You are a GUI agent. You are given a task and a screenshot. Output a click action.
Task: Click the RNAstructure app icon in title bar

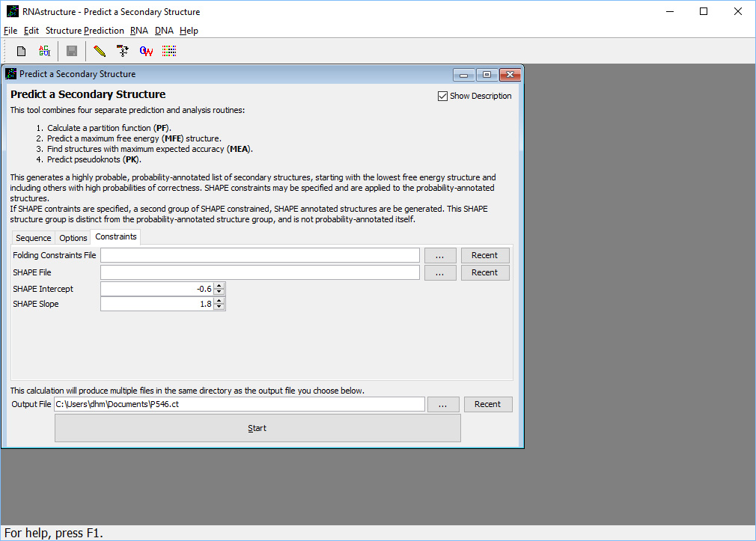13,11
